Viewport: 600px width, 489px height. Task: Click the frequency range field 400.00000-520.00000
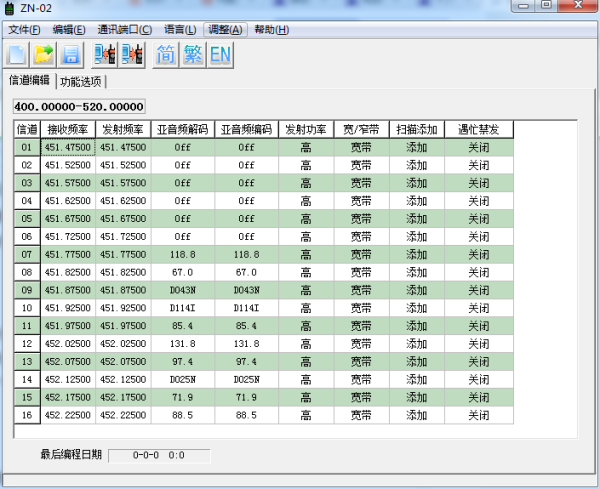pos(80,107)
